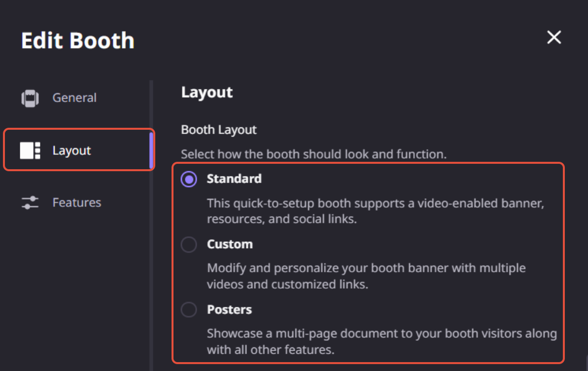Viewport: 588px width, 371px height.
Task: Click the Features sliders icon
Action: 30,203
